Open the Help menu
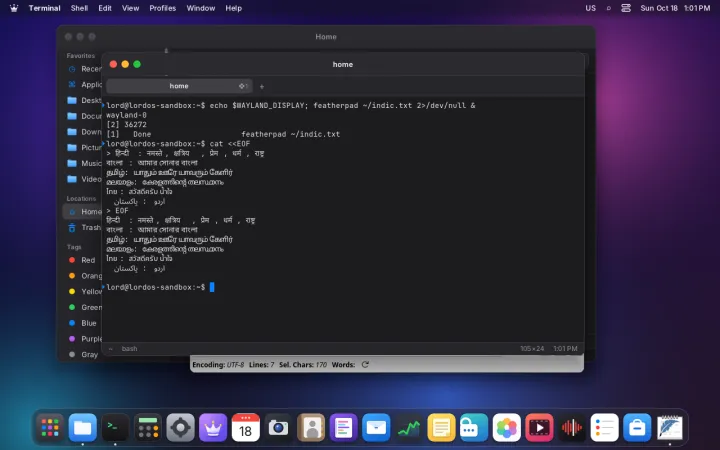Screen dimensions: 720x450 pos(233,8)
